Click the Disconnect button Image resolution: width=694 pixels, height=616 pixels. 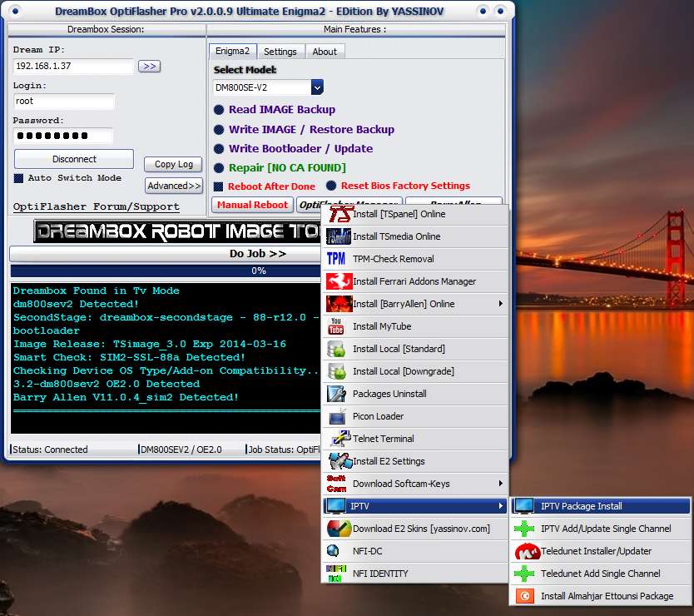(74, 159)
